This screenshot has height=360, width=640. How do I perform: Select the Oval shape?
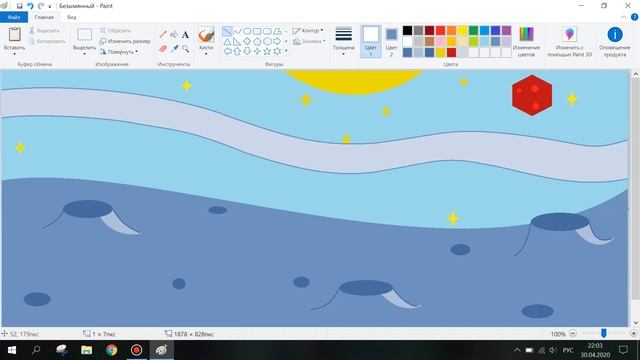click(247, 31)
